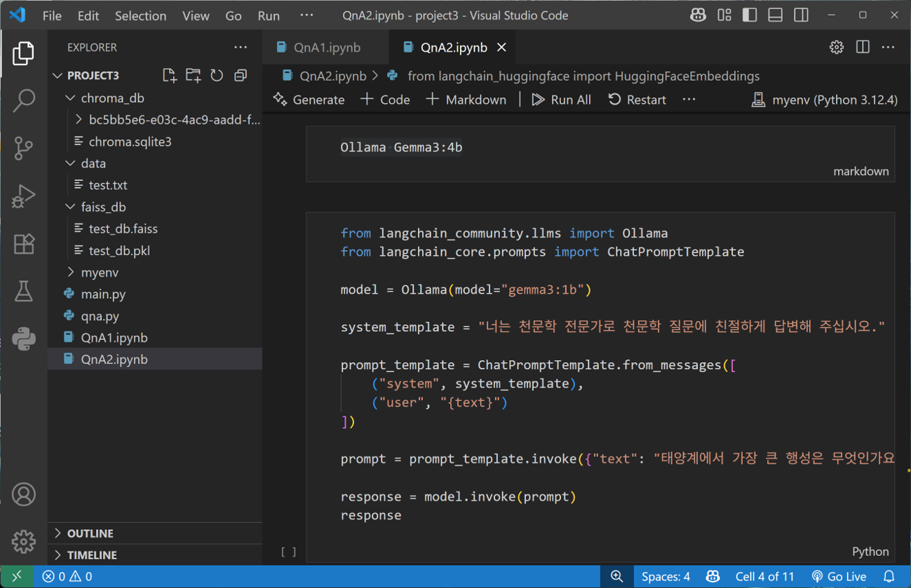
Task: Open Explorer views and more actions
Action: 241,47
